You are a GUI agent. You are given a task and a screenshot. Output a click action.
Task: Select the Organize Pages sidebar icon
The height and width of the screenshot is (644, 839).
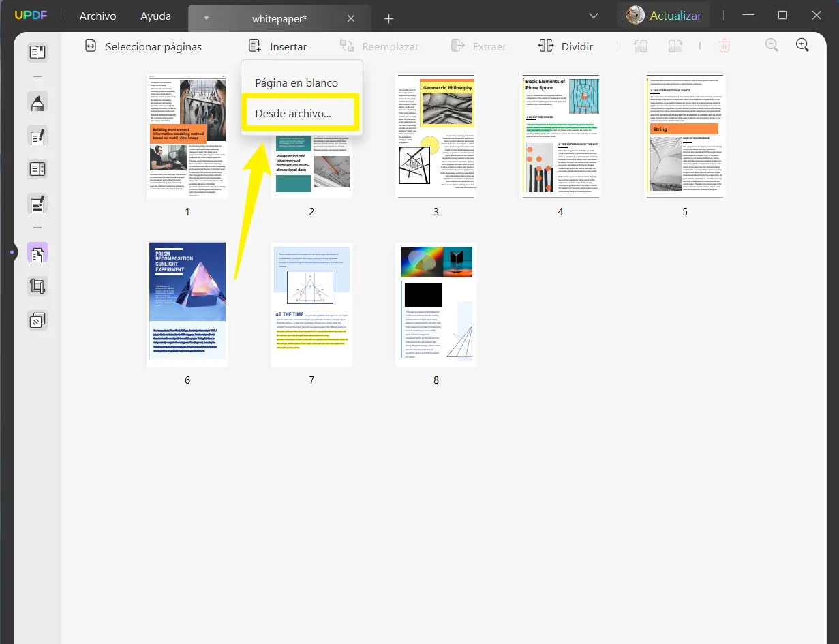point(37,253)
